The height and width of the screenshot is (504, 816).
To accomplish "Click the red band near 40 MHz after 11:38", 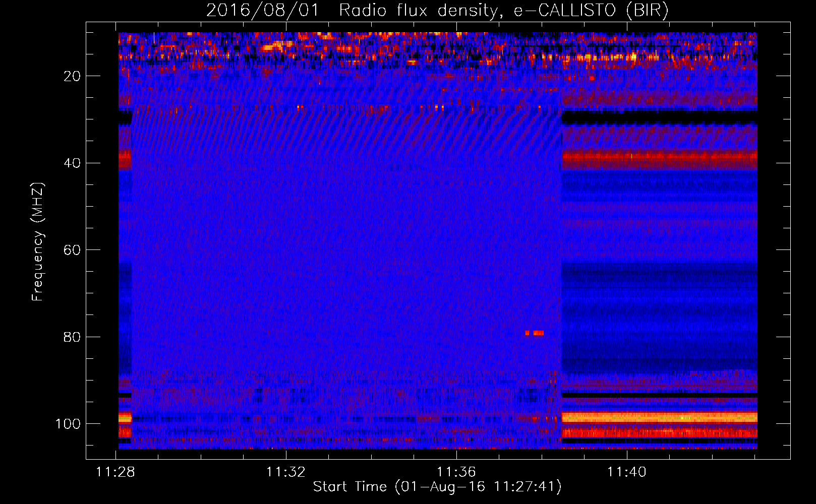I will pos(659,160).
